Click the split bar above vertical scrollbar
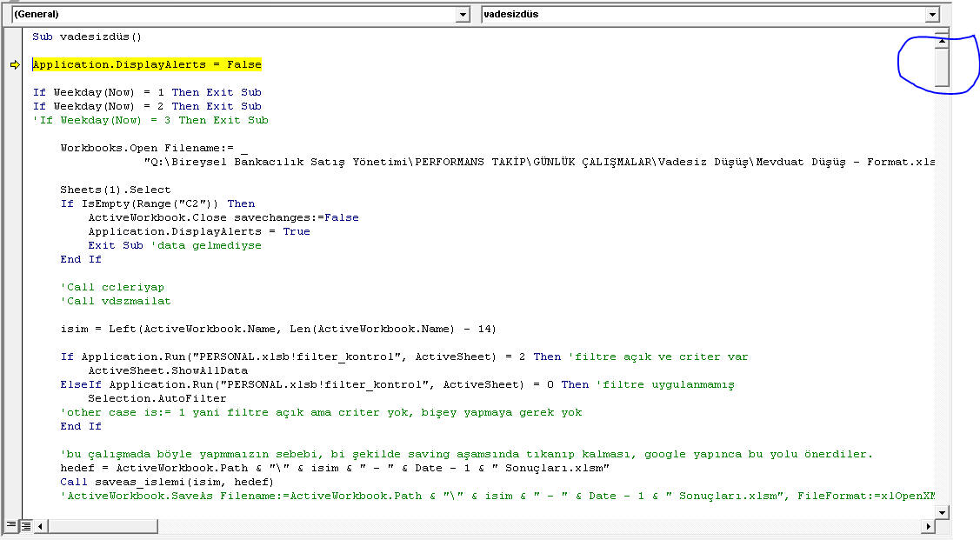Image resolution: width=980 pixels, height=540 pixels. click(942, 30)
